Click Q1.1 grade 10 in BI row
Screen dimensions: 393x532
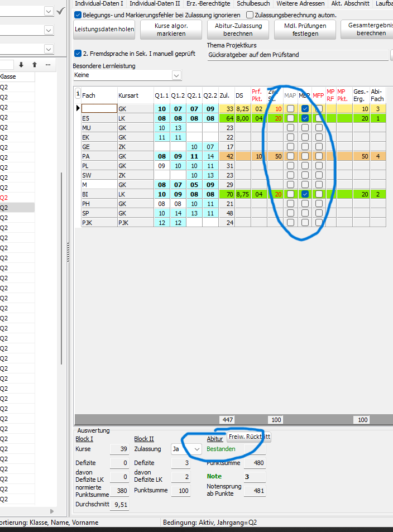[162, 194]
